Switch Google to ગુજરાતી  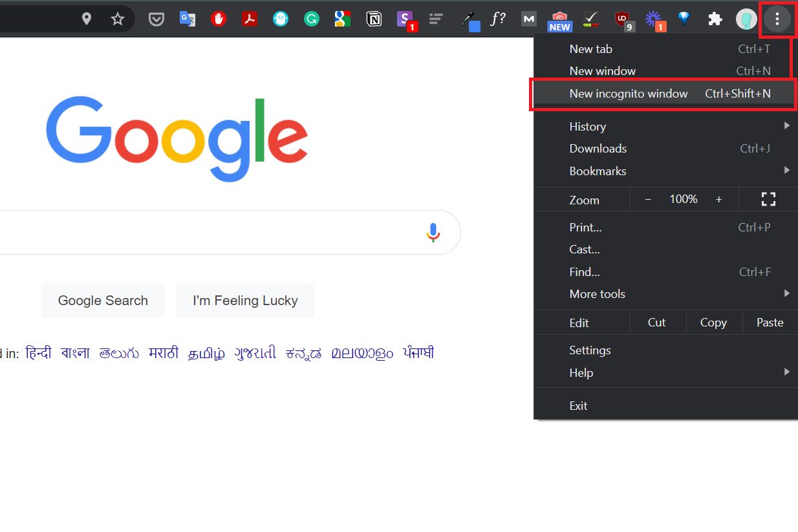click(255, 353)
